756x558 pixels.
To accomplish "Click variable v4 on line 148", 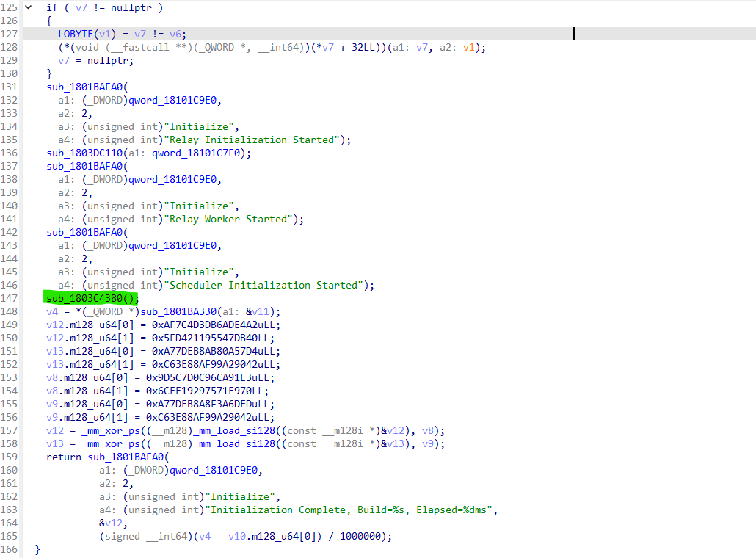I will [52, 311].
